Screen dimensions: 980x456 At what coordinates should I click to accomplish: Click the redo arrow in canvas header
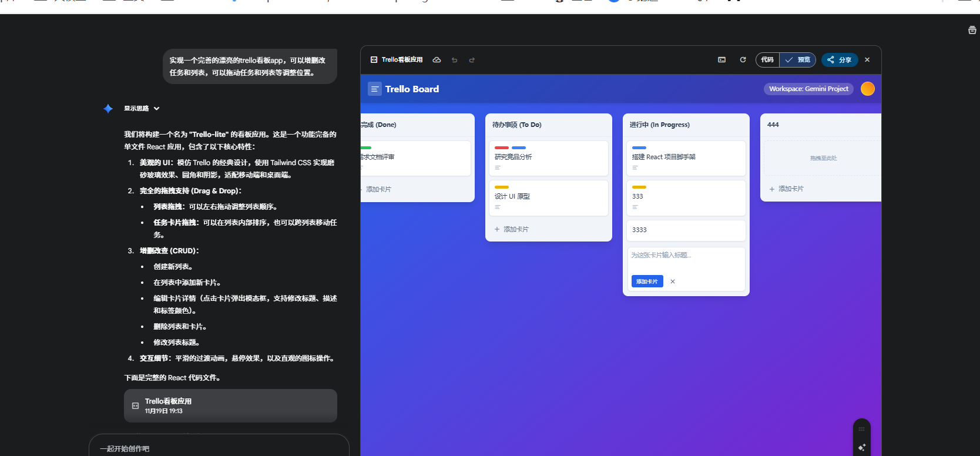[472, 60]
